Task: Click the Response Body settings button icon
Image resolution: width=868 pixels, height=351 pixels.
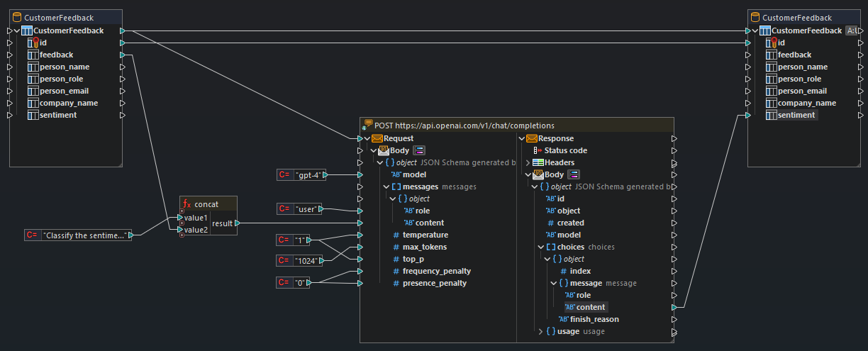Action: 574,174
